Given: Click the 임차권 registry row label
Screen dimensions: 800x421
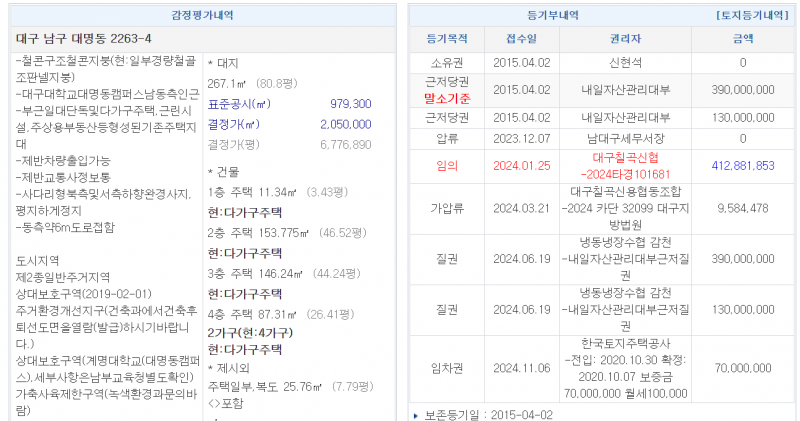Looking at the screenshot, I should (447, 367).
